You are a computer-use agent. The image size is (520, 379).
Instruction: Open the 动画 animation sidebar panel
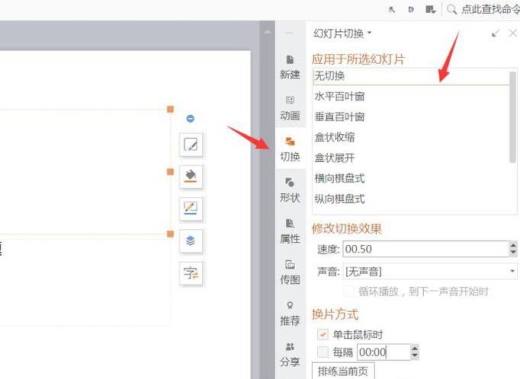click(290, 108)
